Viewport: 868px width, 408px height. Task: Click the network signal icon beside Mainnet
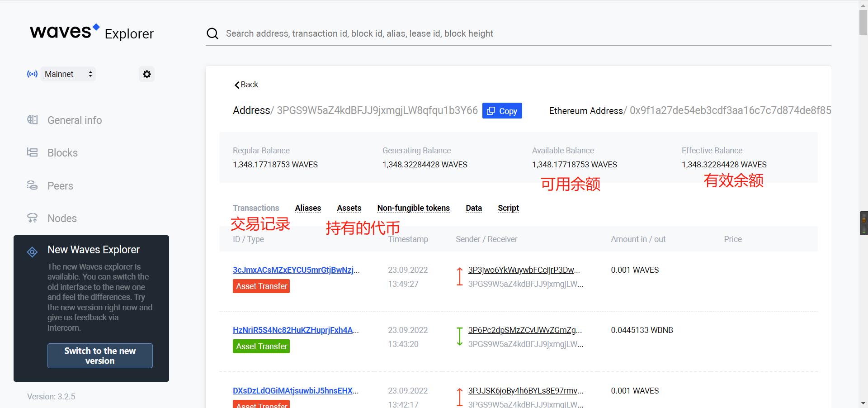pyautogui.click(x=32, y=74)
